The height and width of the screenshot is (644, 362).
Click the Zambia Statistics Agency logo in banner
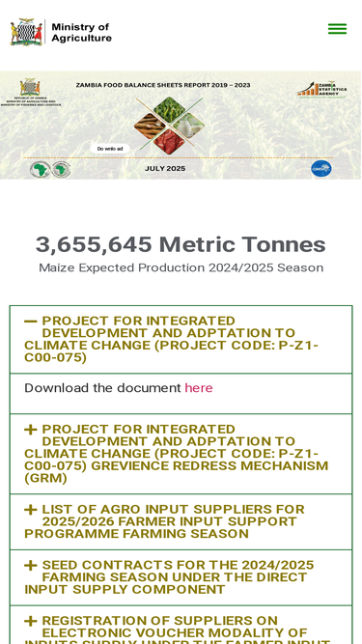[322, 90]
